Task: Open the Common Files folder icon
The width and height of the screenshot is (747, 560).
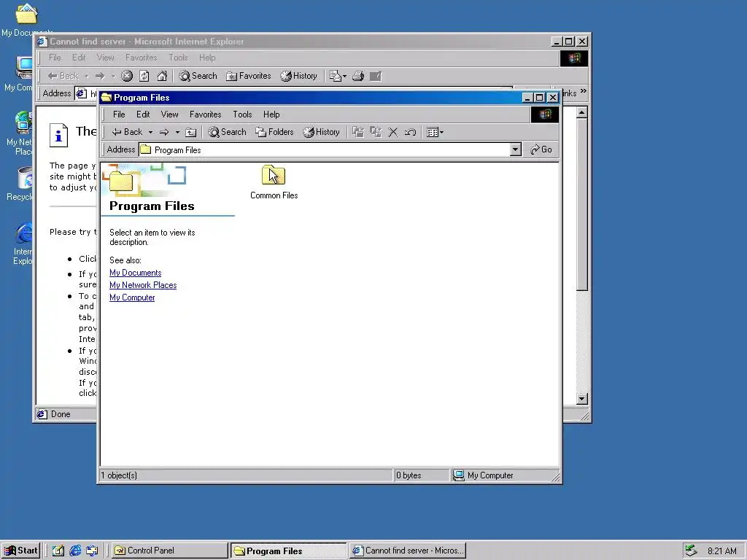Action: (x=274, y=175)
